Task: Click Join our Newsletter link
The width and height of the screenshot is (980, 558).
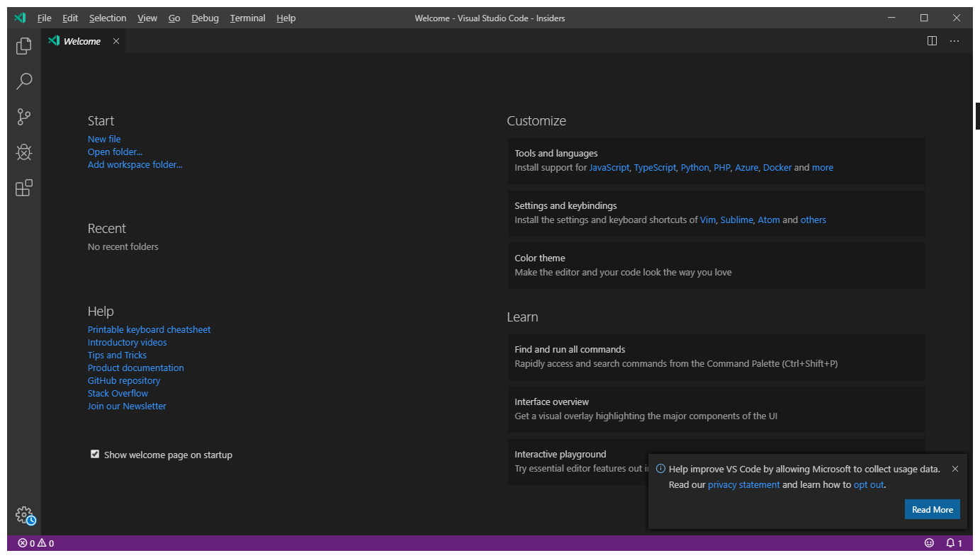Action: [127, 406]
